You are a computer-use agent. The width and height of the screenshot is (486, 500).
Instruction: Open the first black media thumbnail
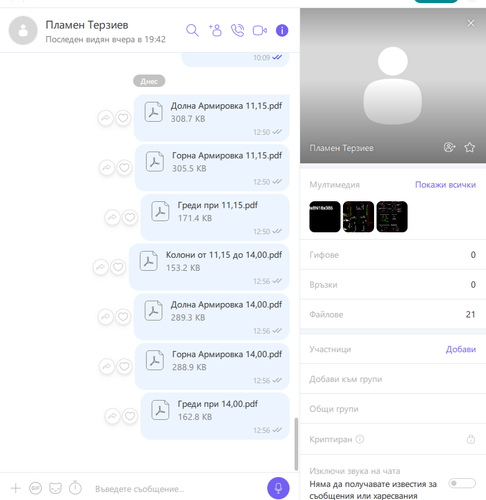click(x=325, y=217)
